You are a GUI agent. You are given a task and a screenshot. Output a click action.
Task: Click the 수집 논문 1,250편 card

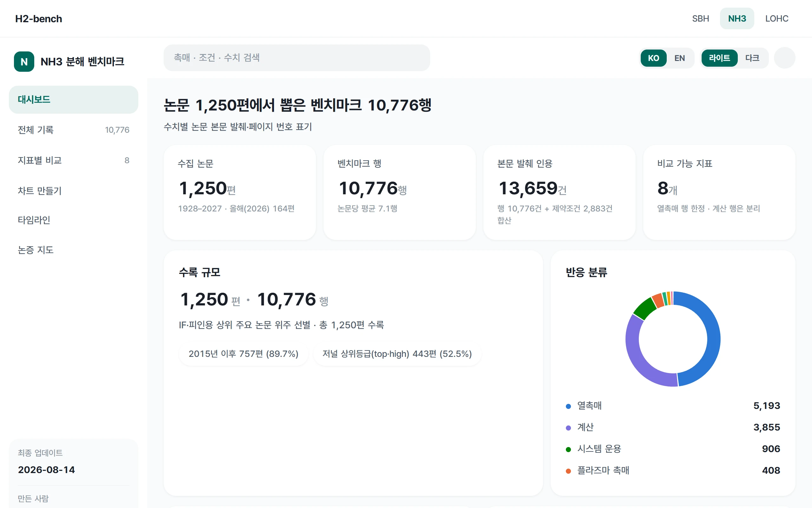(x=239, y=192)
